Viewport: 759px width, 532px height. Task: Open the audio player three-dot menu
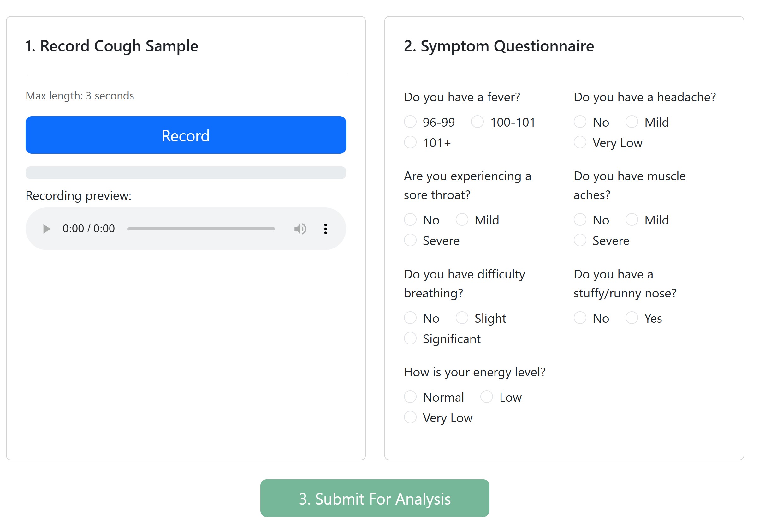[326, 229]
